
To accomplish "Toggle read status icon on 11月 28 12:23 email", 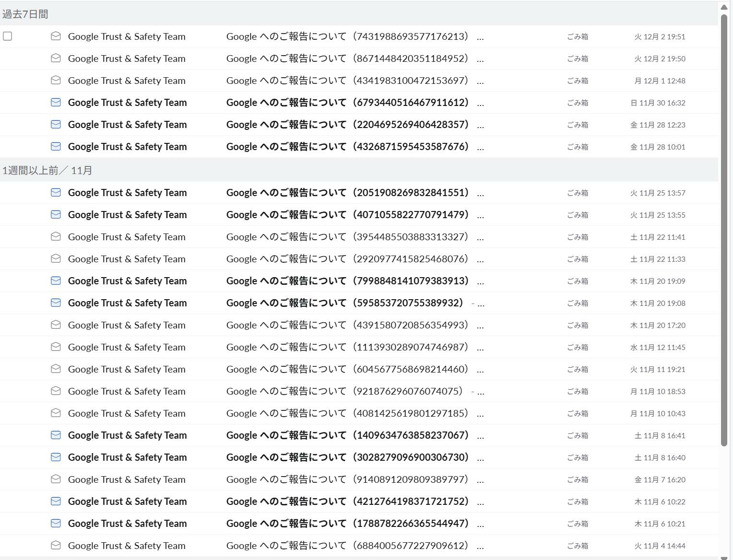I will coord(56,125).
